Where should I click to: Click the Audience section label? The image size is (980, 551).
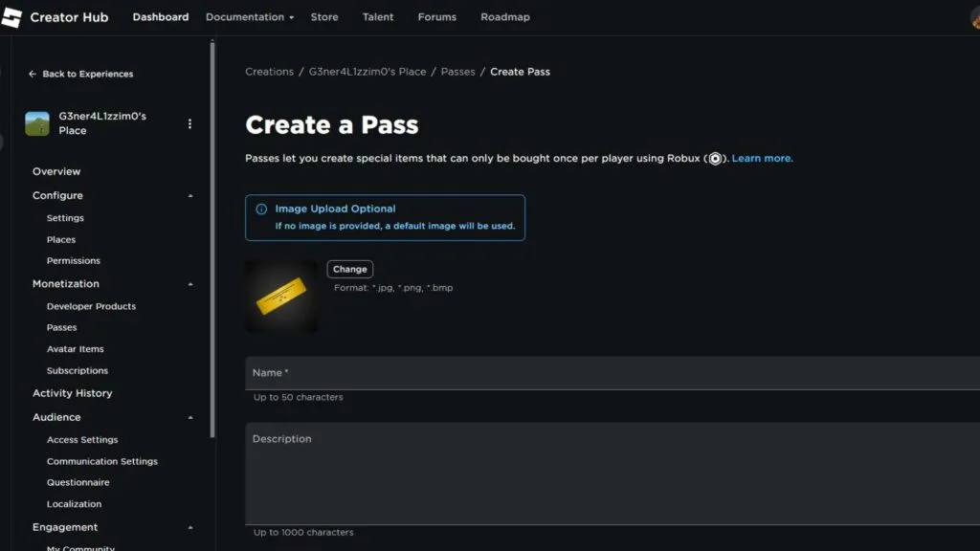(x=56, y=417)
